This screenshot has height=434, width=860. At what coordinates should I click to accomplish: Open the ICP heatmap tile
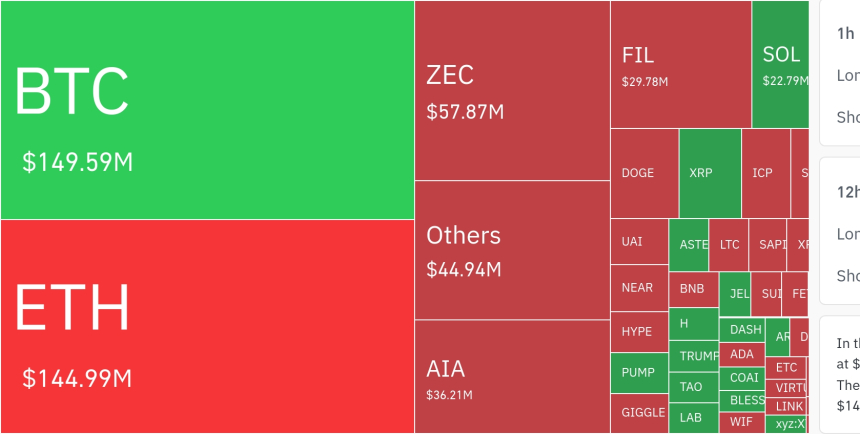point(765,173)
